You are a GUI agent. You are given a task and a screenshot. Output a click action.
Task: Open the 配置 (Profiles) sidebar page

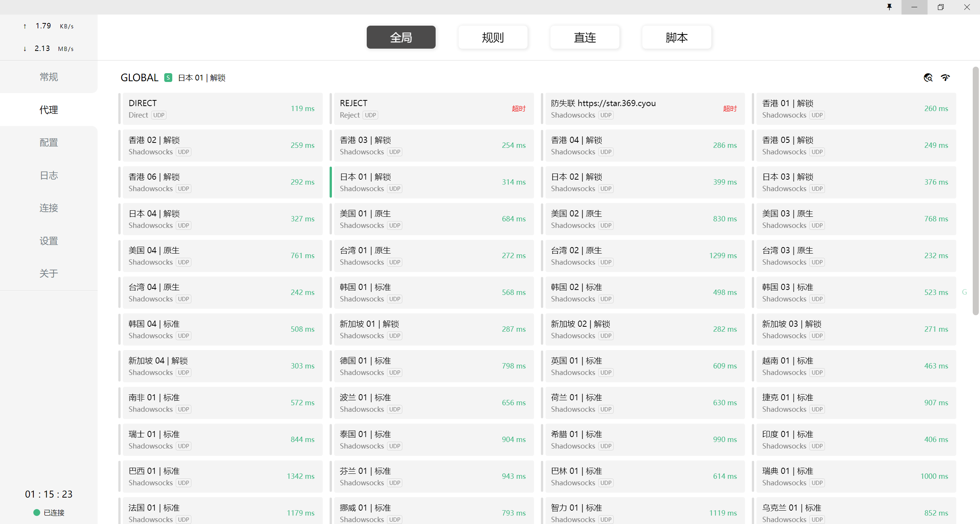49,142
